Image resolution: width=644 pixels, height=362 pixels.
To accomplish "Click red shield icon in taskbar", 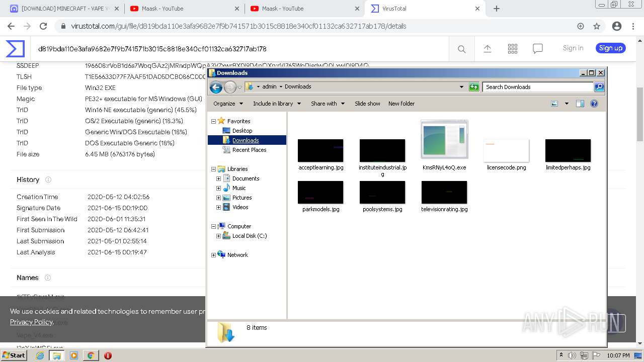I will (x=108, y=355).
